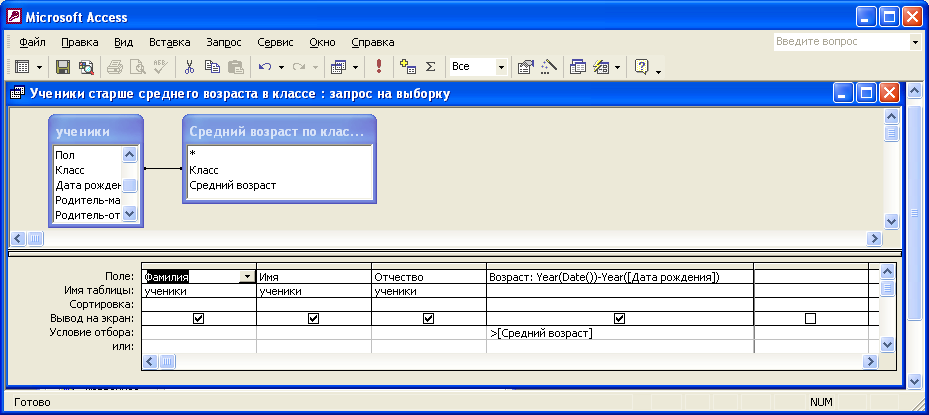Click the View mode toolbar icon
The width and height of the screenshot is (929, 415).
coord(23,67)
